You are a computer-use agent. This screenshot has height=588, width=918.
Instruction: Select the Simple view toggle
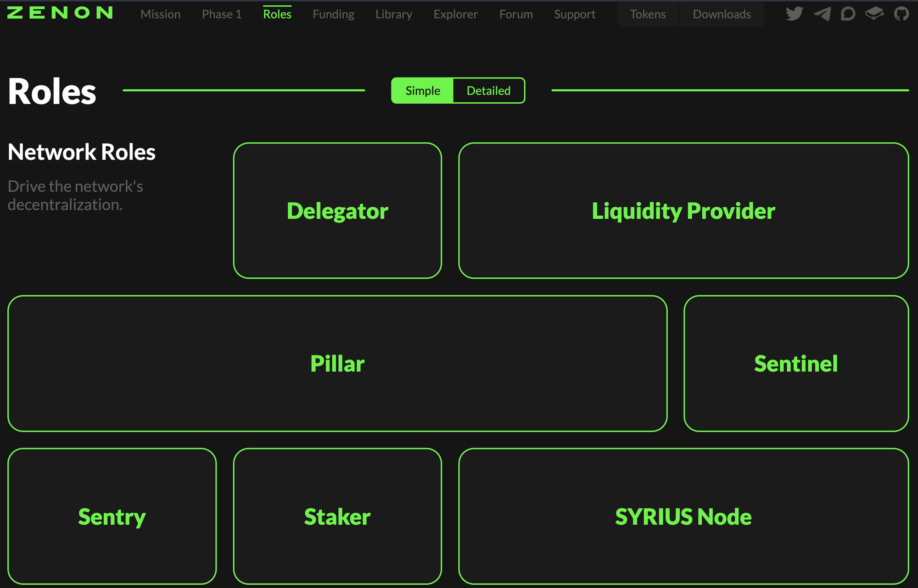(x=422, y=91)
